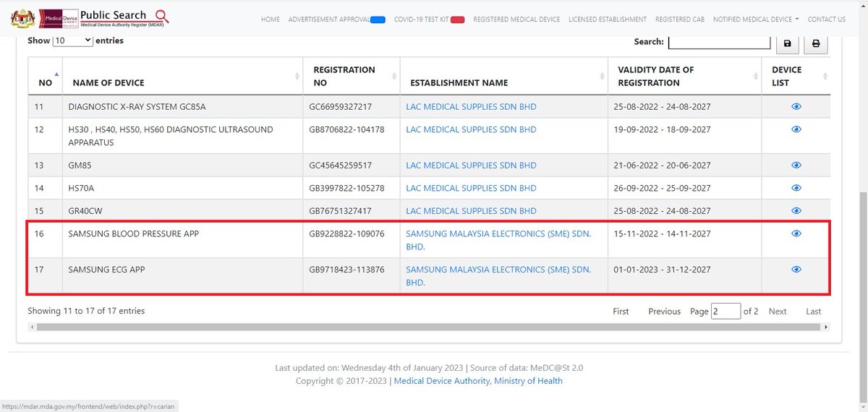View device list for GC85A X-ray system
The image size is (868, 412).
pos(796,106)
